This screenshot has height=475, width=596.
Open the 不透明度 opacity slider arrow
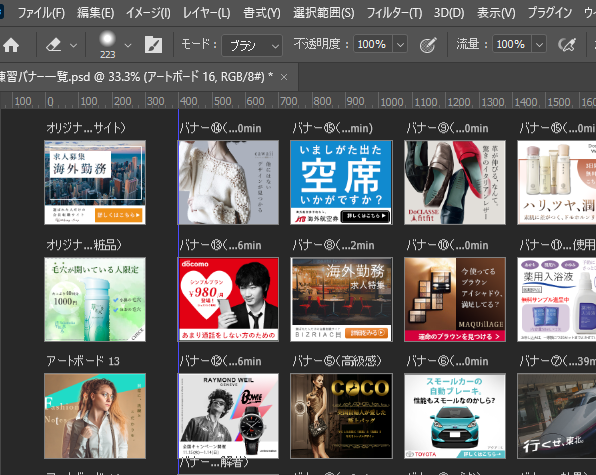400,44
